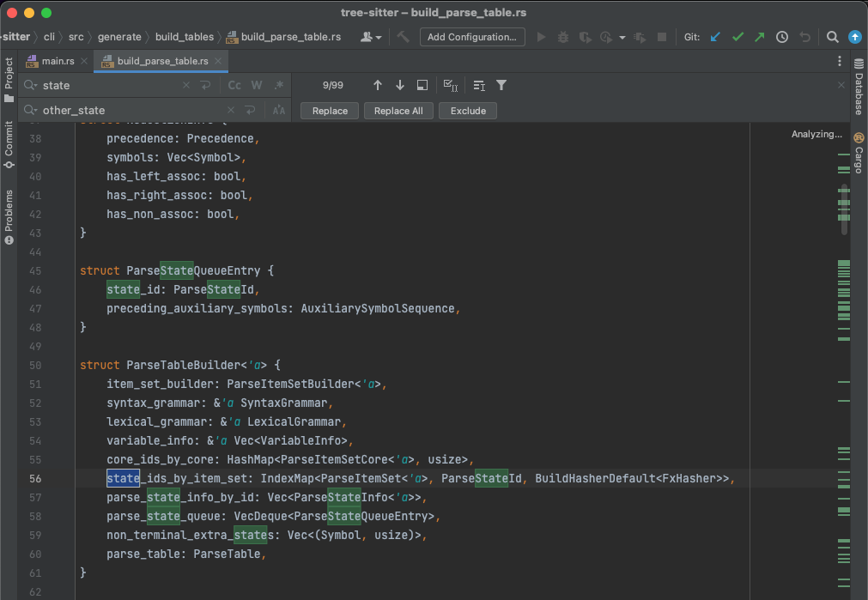Screen dimensions: 868x600
Task: Enable whole Words matching with the W toggle
Action: coord(255,85)
